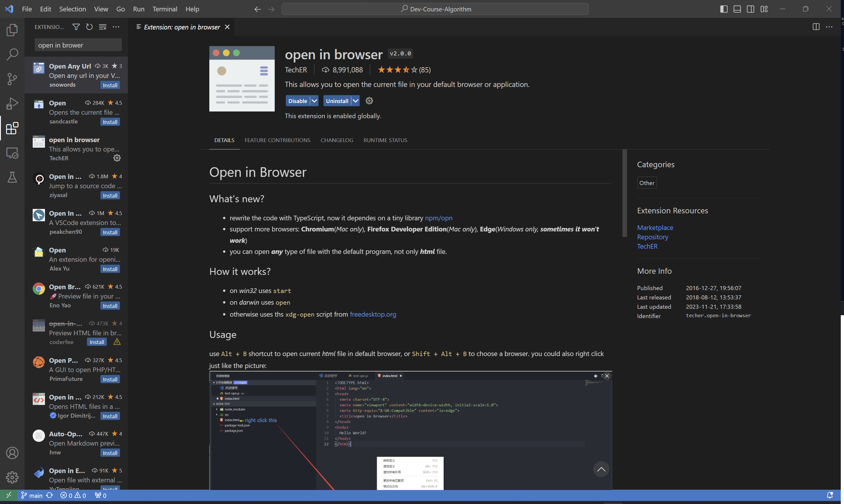Select the Auto-Open Markdown extension by hnw
This screenshot has height=504, width=844.
(x=76, y=443)
